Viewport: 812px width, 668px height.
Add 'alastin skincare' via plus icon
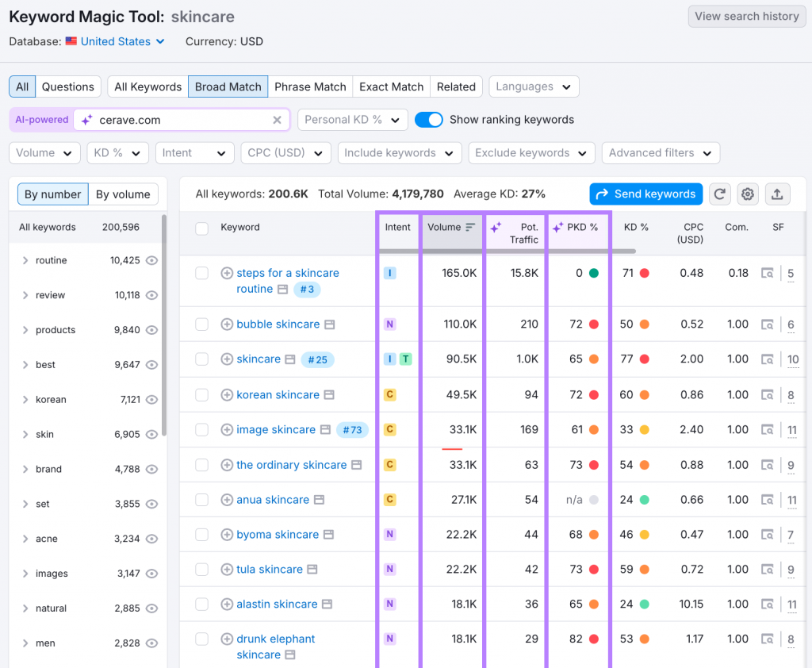pyautogui.click(x=227, y=605)
